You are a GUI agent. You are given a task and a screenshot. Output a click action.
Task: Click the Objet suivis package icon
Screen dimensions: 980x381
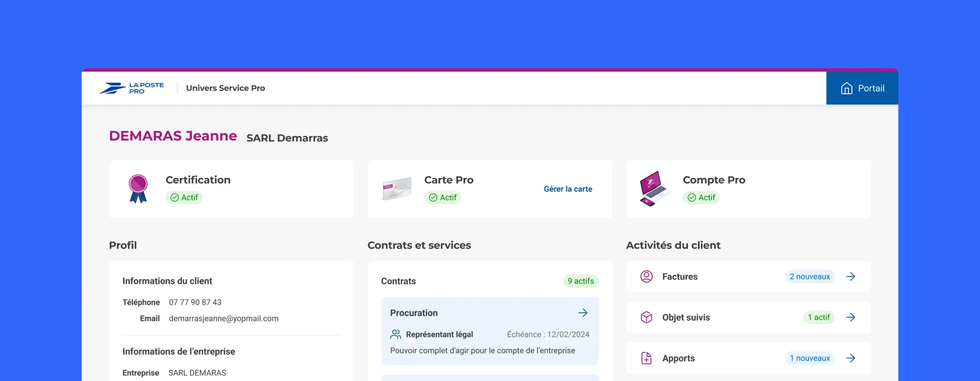(x=647, y=317)
